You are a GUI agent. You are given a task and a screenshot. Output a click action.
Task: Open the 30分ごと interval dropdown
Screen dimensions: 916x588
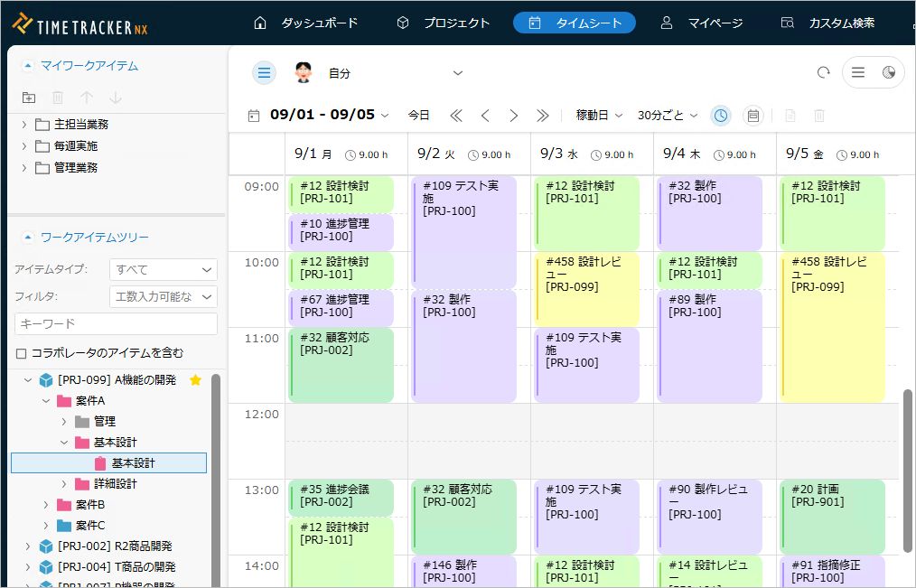point(668,116)
